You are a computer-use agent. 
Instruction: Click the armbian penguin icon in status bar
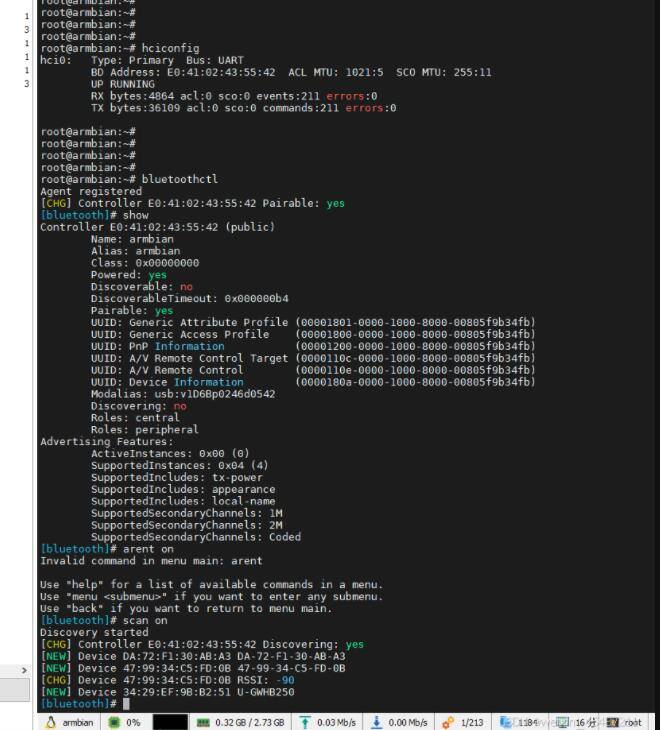[51, 722]
